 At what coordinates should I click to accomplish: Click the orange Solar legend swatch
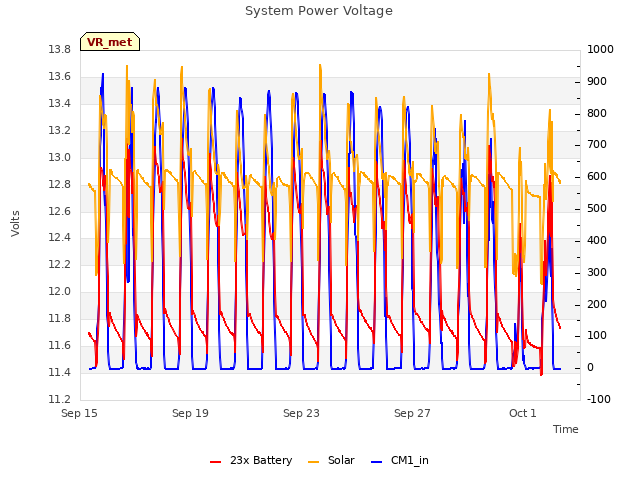pos(313,462)
